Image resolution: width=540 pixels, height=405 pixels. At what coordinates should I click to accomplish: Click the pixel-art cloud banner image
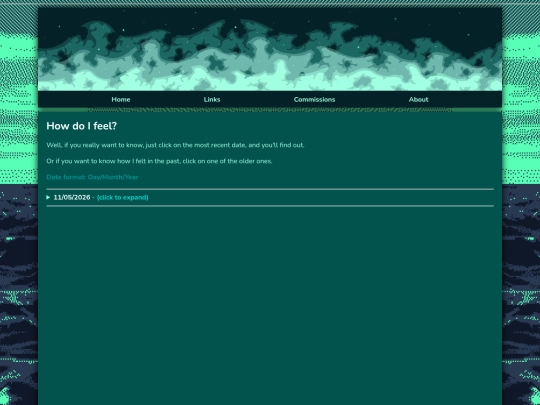click(270, 49)
